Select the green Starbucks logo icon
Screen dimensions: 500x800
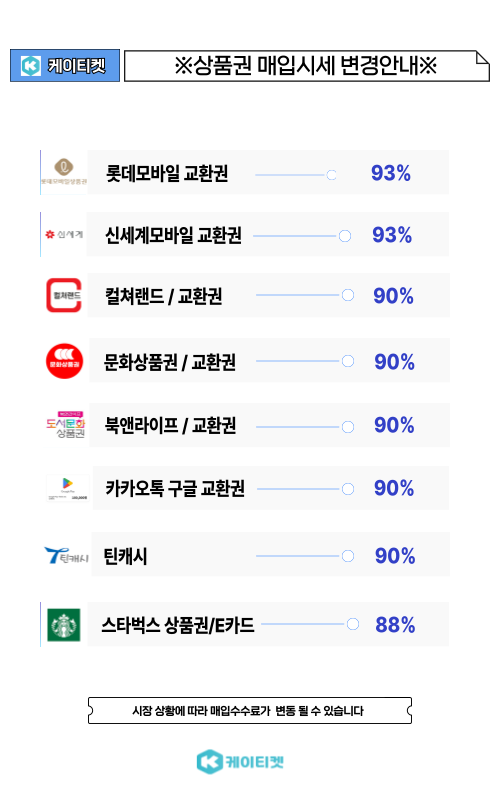click(64, 624)
